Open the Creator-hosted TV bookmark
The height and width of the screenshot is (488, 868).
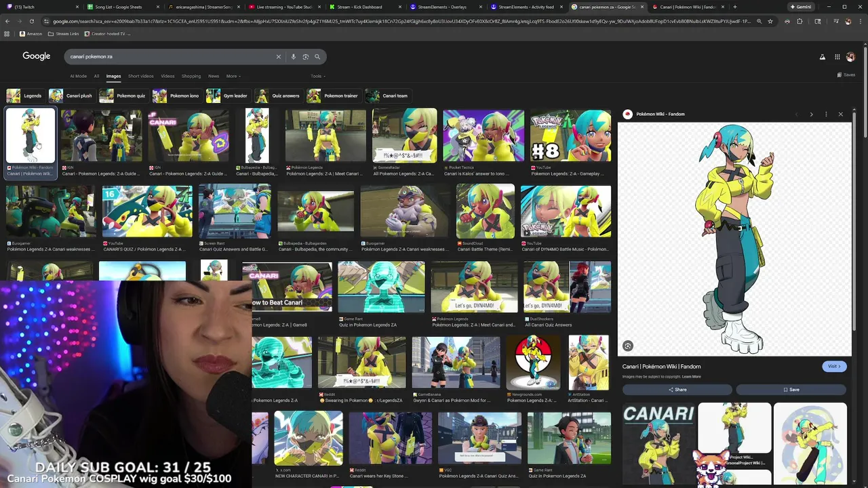coord(107,33)
